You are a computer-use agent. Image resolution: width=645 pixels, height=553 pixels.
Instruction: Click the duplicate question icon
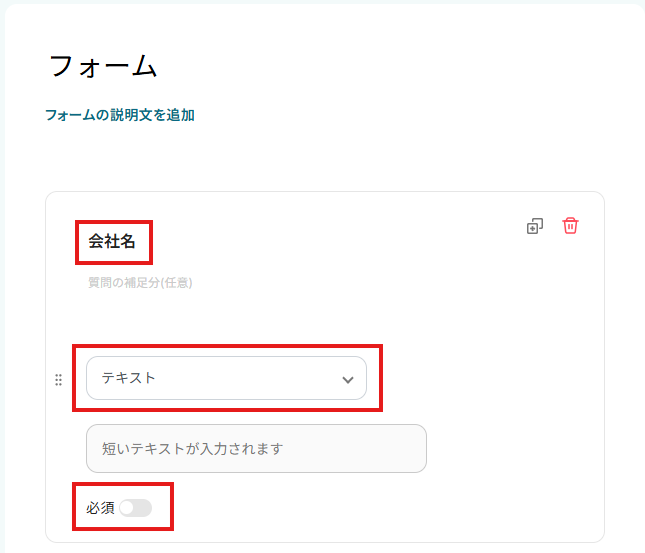(535, 226)
